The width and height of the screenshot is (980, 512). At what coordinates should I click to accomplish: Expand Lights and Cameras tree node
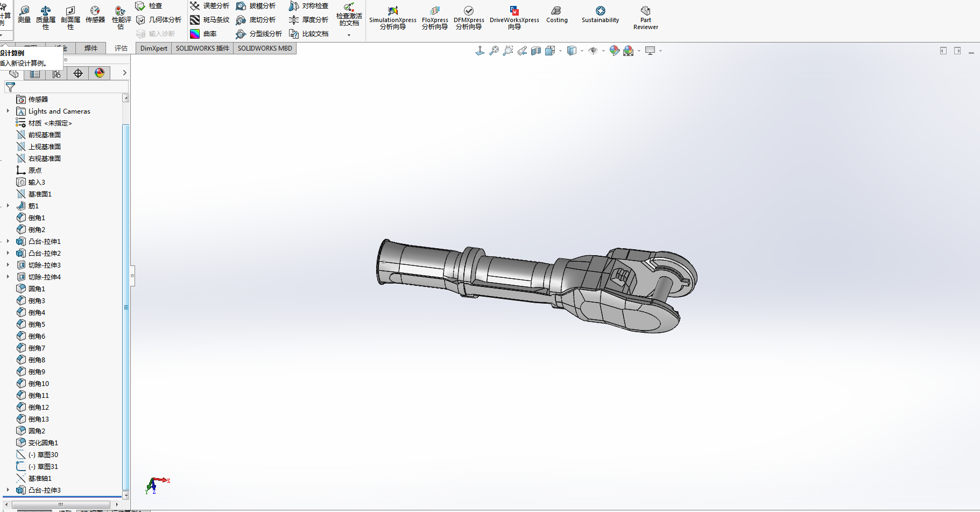point(8,111)
